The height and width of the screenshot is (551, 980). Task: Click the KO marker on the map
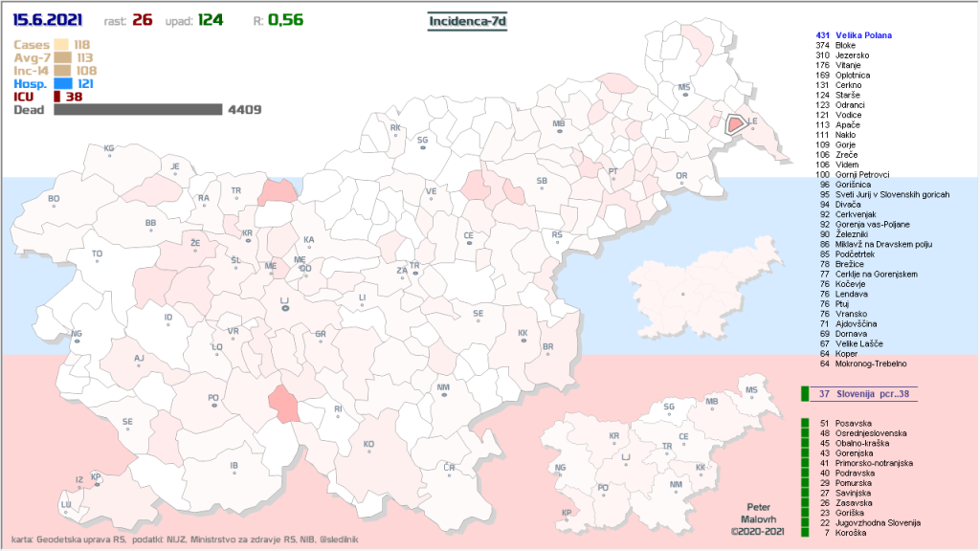click(x=368, y=447)
